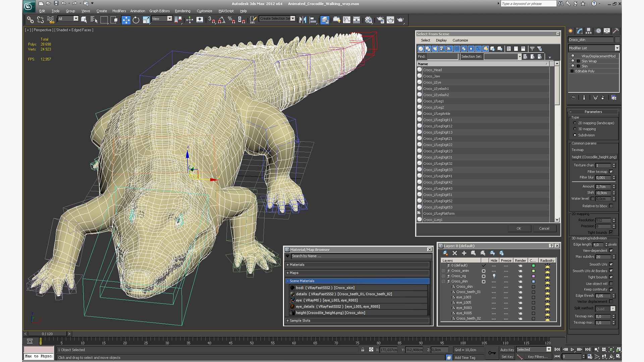The width and height of the screenshot is (644, 362).
Task: Toggle Percent Snap in main toolbar
Action: [x=231, y=20]
